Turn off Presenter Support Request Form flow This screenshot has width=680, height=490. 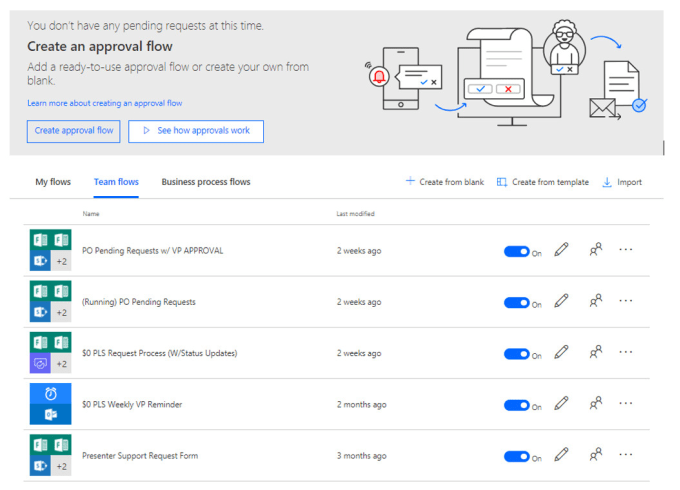pos(517,456)
